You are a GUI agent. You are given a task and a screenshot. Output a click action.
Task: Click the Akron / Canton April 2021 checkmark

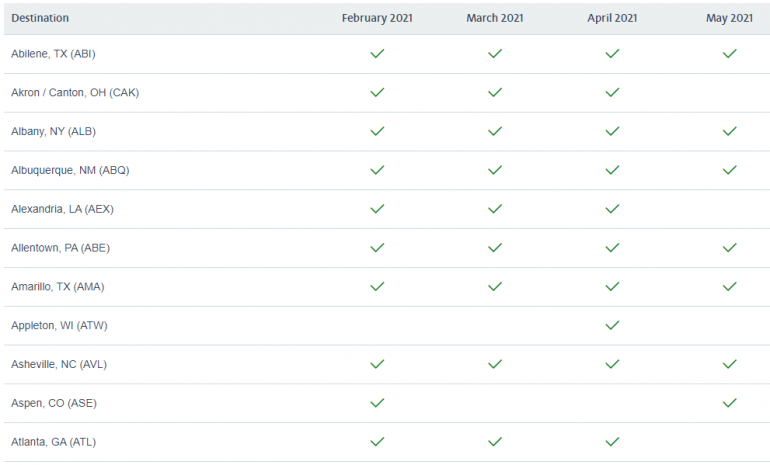pyautogui.click(x=612, y=93)
